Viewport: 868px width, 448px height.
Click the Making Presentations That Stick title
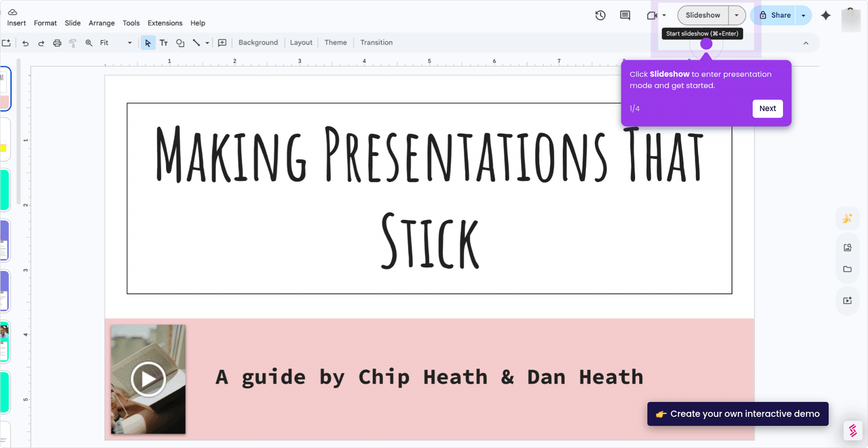coord(429,198)
